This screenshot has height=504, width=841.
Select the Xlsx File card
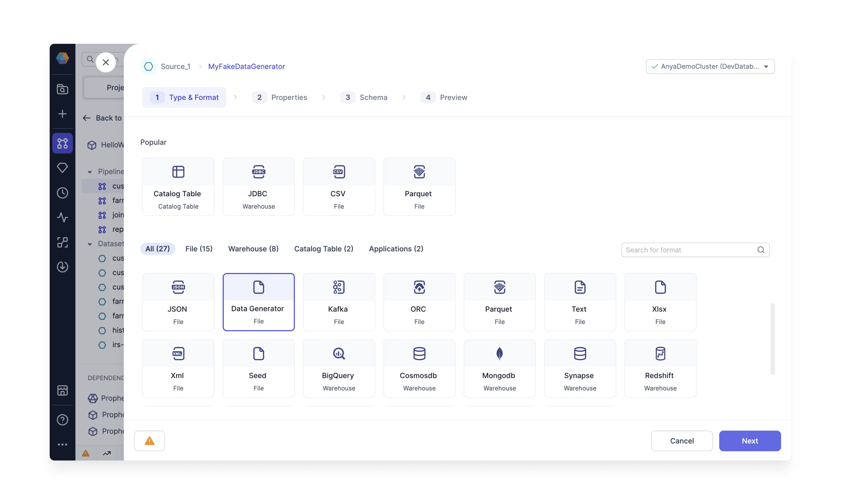pyautogui.click(x=660, y=302)
